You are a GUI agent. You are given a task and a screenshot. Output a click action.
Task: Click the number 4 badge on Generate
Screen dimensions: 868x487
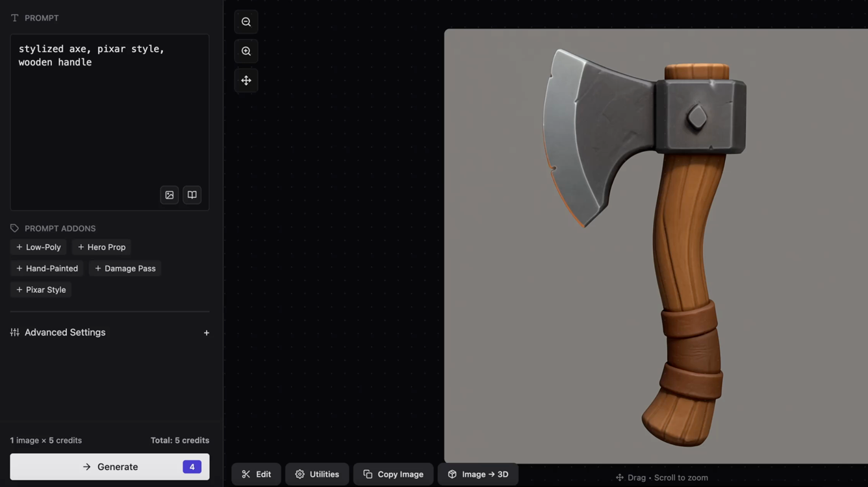pyautogui.click(x=192, y=467)
